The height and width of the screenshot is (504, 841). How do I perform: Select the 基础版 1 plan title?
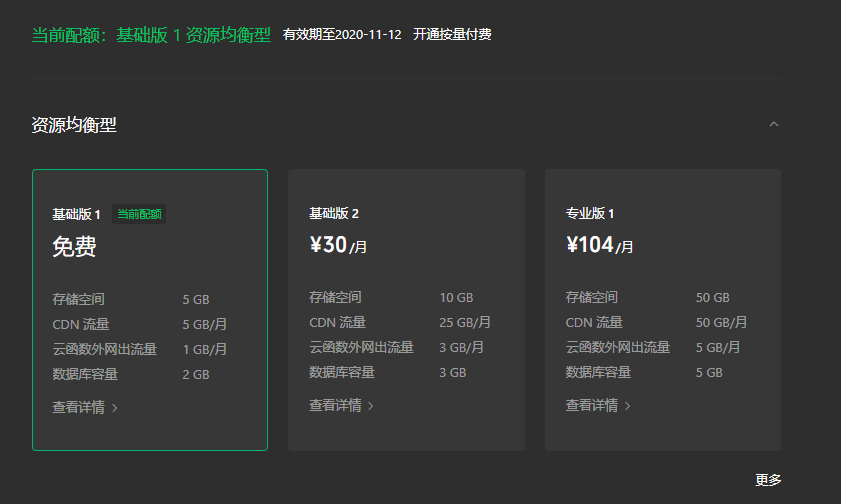click(76, 214)
